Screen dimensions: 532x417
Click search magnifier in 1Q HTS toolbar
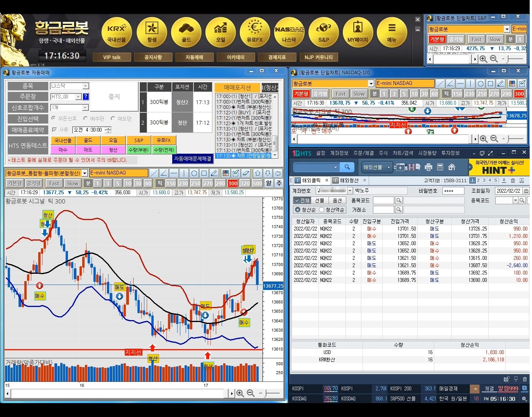(x=347, y=167)
